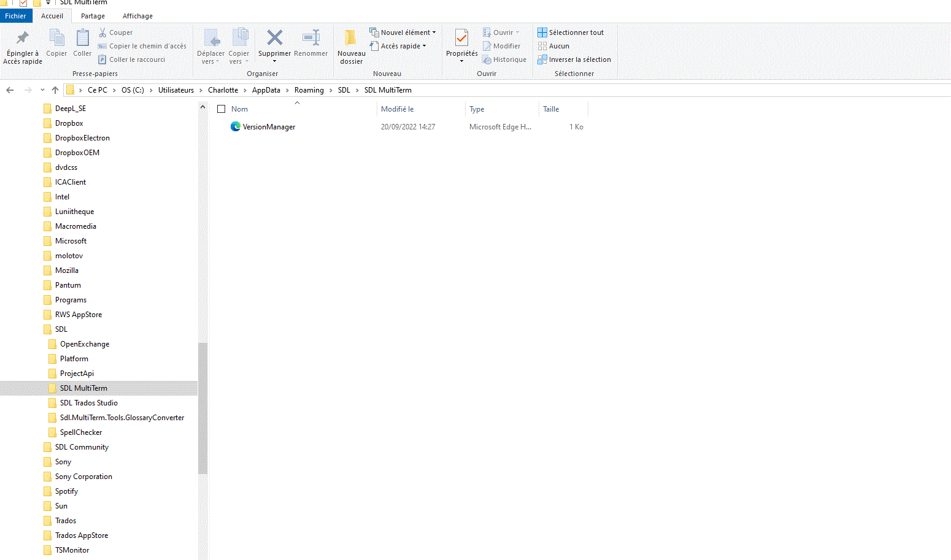Switch to the Affichage tab
The height and width of the screenshot is (560, 951).
pos(137,15)
